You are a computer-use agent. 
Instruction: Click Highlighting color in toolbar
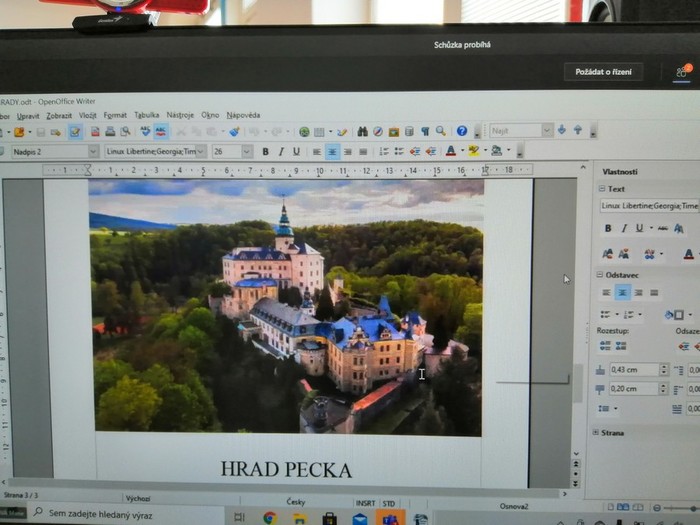(x=474, y=151)
